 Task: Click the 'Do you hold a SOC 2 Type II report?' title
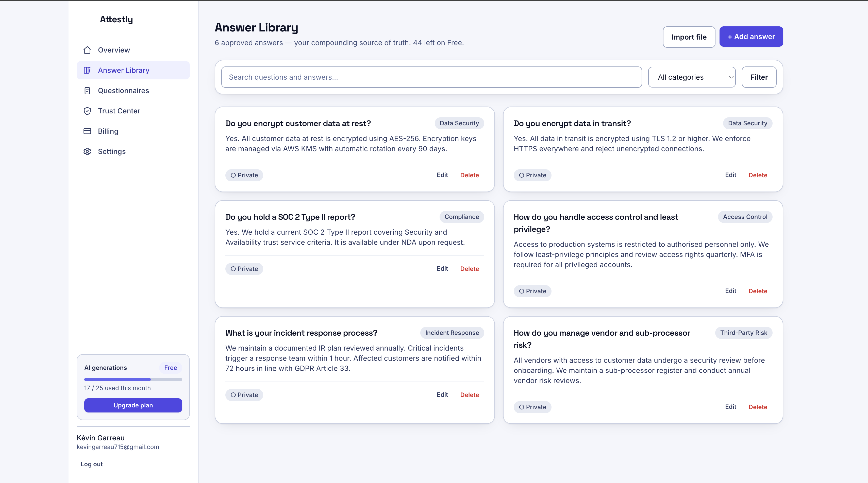[290, 217]
